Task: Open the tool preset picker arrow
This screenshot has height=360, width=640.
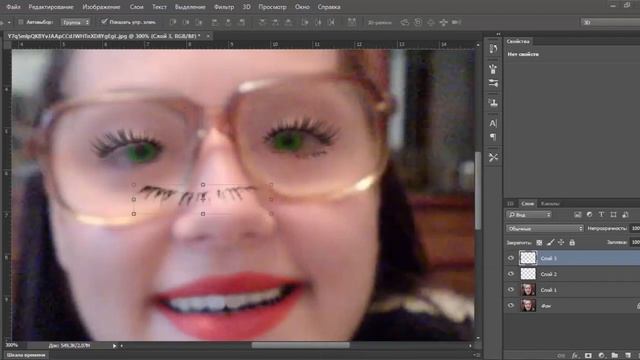Action: (9, 22)
